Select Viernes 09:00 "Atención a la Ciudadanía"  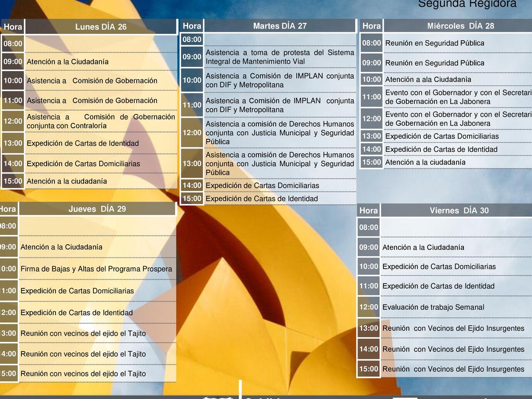click(x=457, y=247)
